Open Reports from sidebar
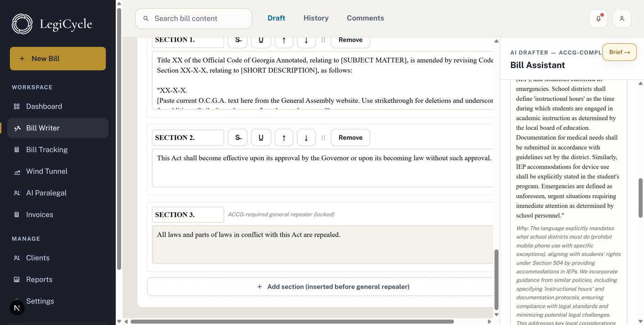Image resolution: width=644 pixels, height=325 pixels. point(58,279)
